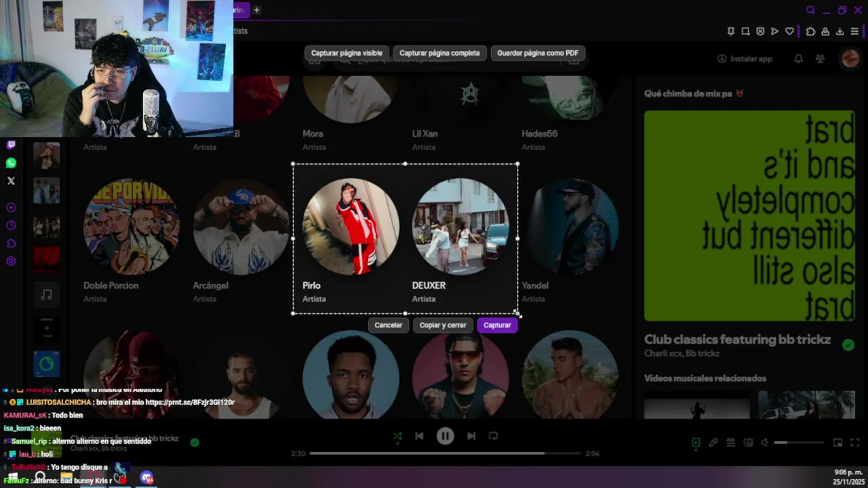Open the green brat album artwork

click(749, 216)
